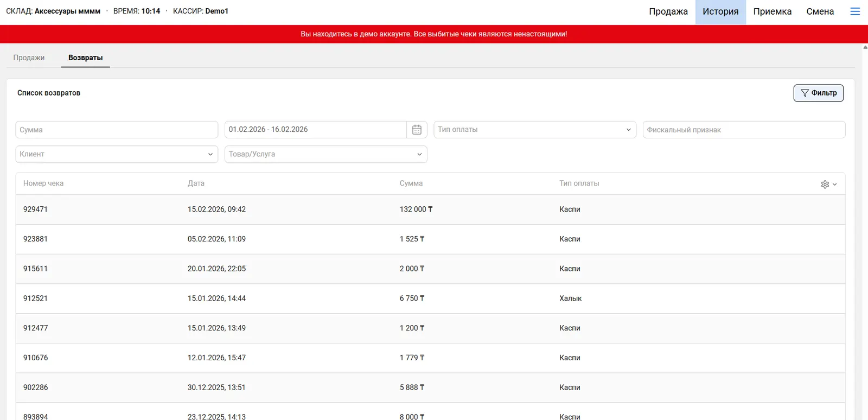Open Продажа in top navigation
Viewport: 868px width, 420px height.
pyautogui.click(x=668, y=11)
